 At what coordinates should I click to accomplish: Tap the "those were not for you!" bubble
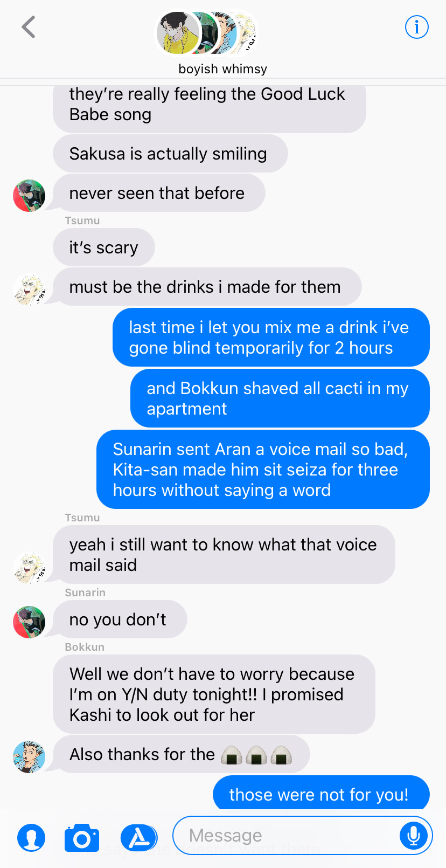[321, 793]
